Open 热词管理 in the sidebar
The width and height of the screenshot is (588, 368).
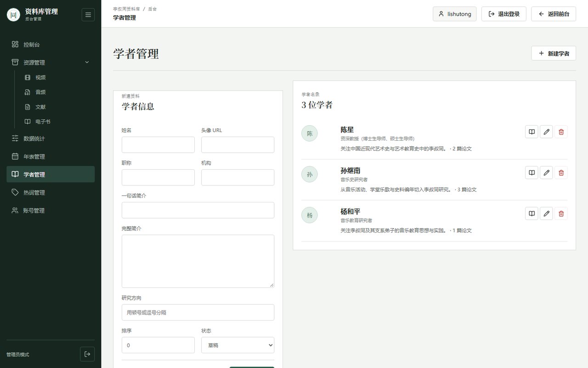click(x=51, y=192)
